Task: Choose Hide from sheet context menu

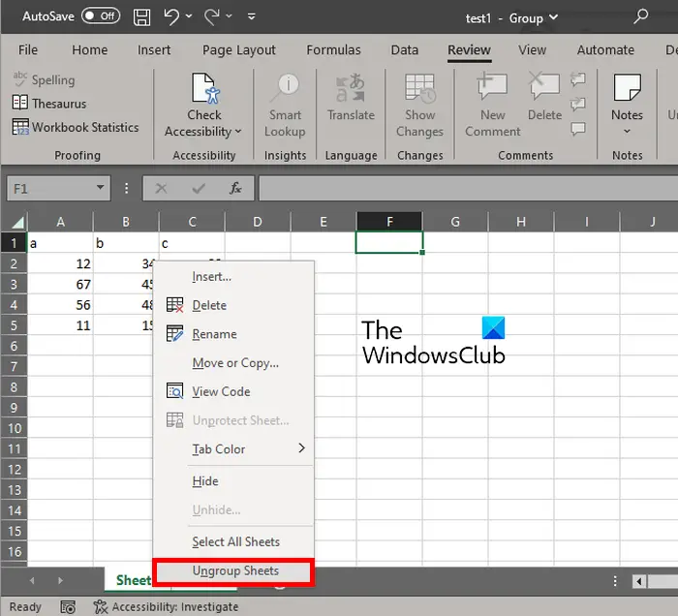Action: coord(233,481)
